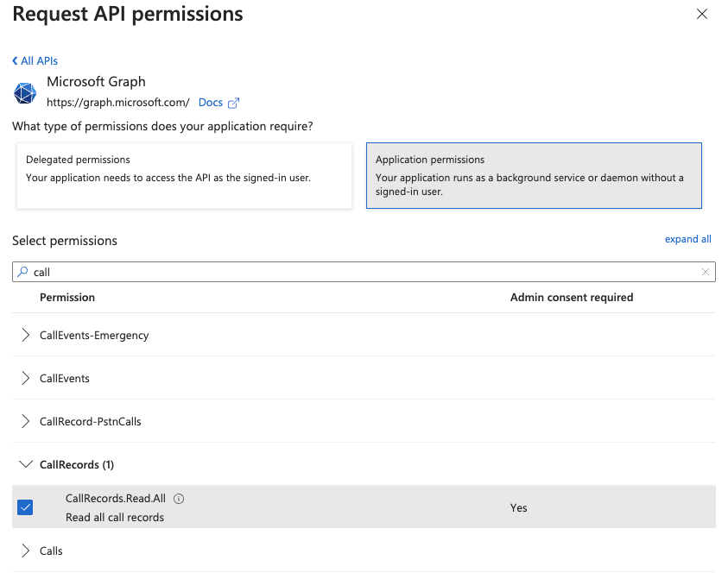
Task: Click the 'Read all call records' description
Action: point(115,518)
